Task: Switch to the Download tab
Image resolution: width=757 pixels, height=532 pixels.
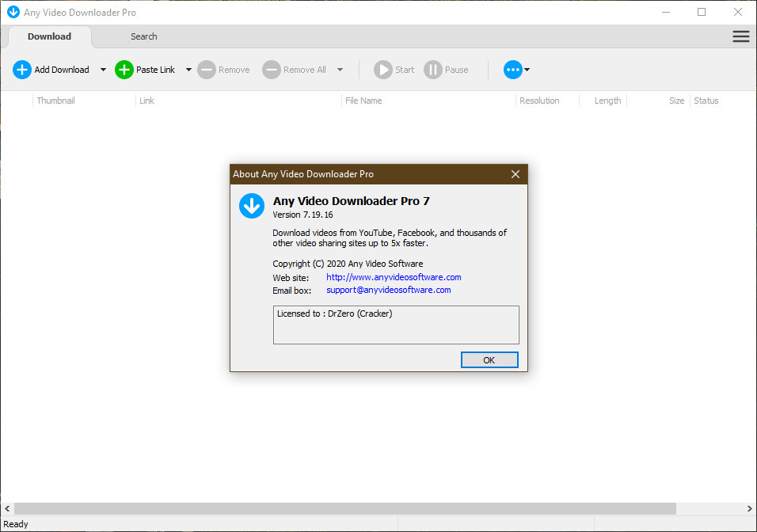Action: click(49, 36)
